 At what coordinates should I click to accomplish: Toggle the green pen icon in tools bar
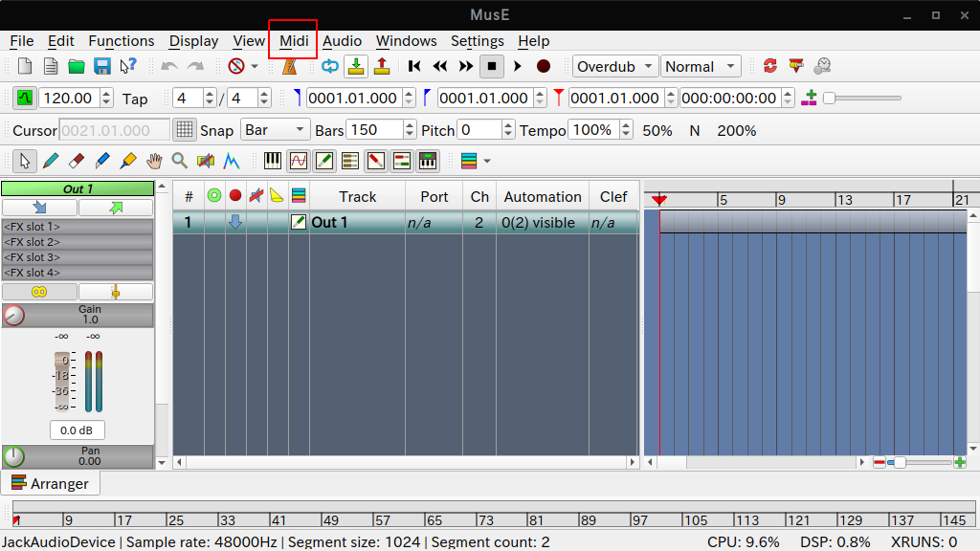point(324,161)
